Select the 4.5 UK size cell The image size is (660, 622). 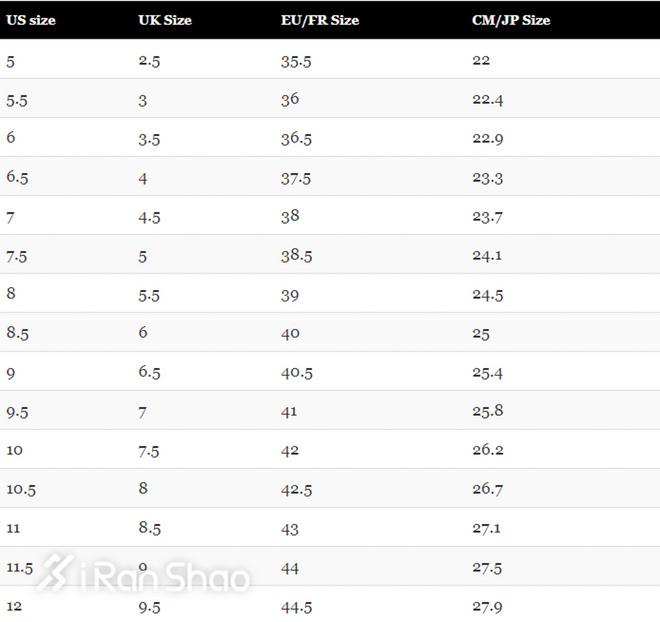click(149, 216)
